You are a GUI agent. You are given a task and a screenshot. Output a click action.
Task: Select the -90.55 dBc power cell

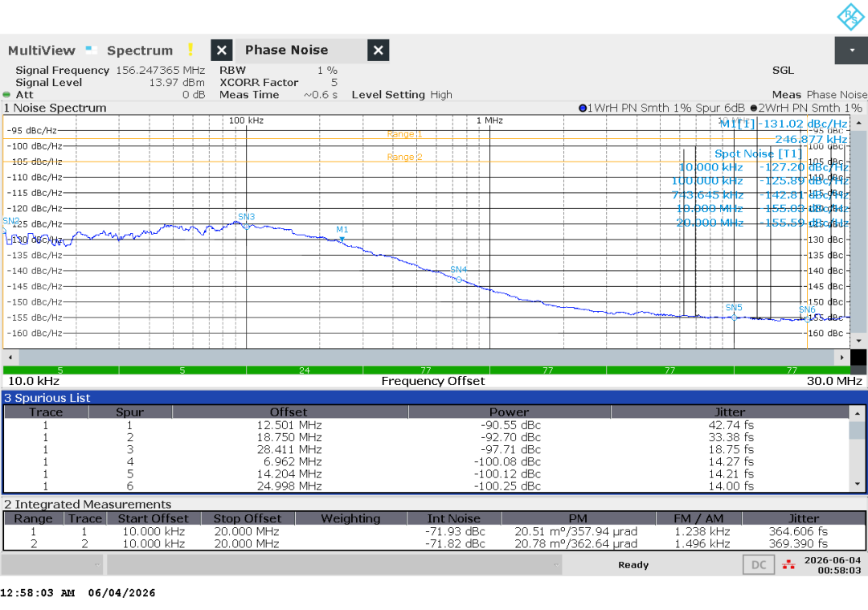click(x=510, y=425)
